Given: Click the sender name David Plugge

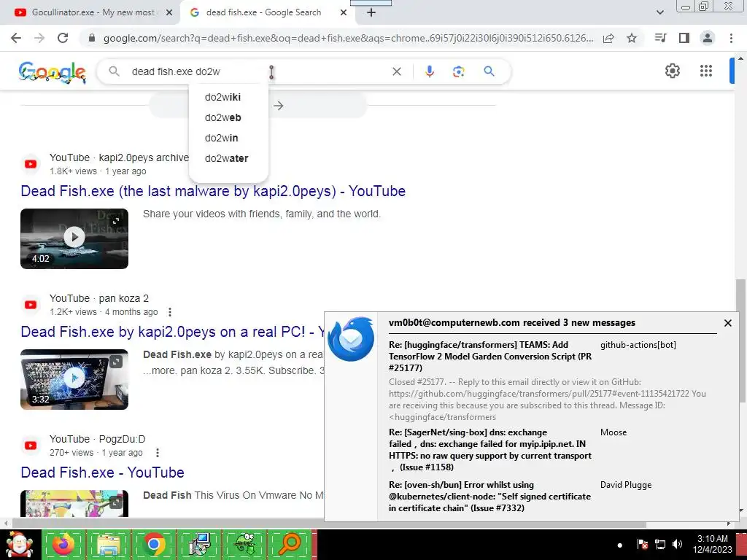Looking at the screenshot, I should [x=626, y=485].
